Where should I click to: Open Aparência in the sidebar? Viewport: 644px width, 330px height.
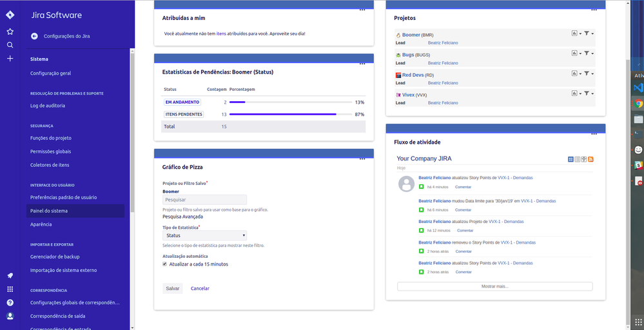point(41,224)
